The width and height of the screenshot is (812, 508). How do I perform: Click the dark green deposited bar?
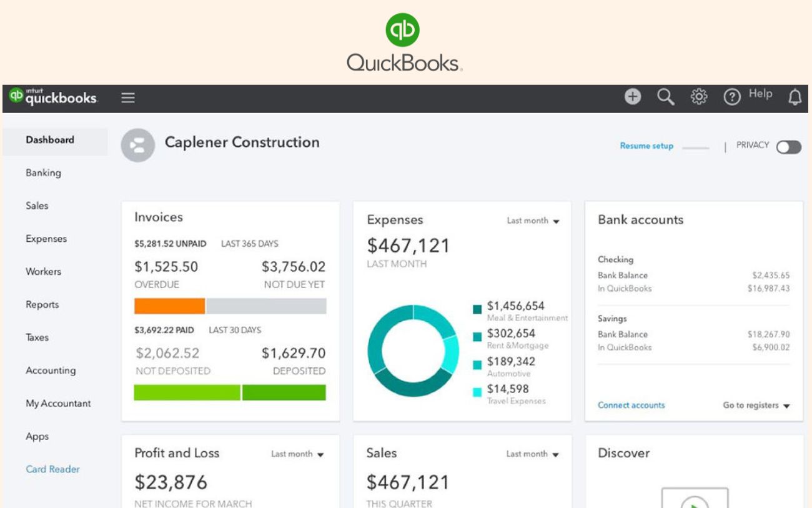[284, 392]
